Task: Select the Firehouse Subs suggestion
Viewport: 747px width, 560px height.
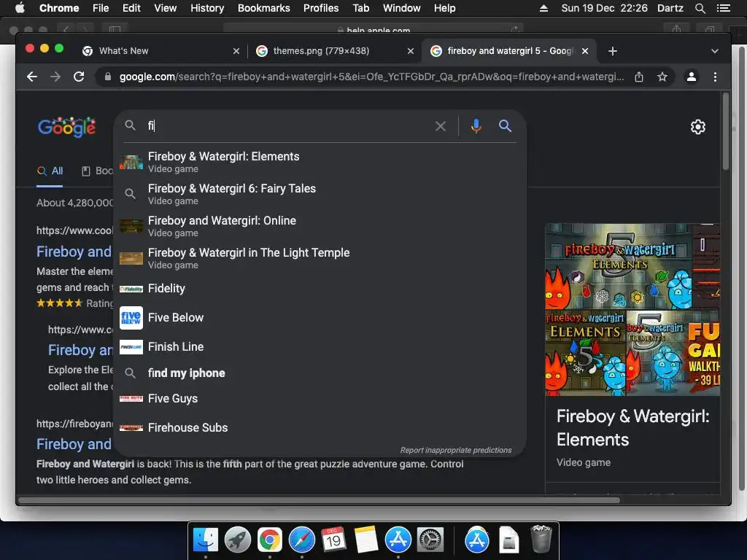Action: point(320,427)
